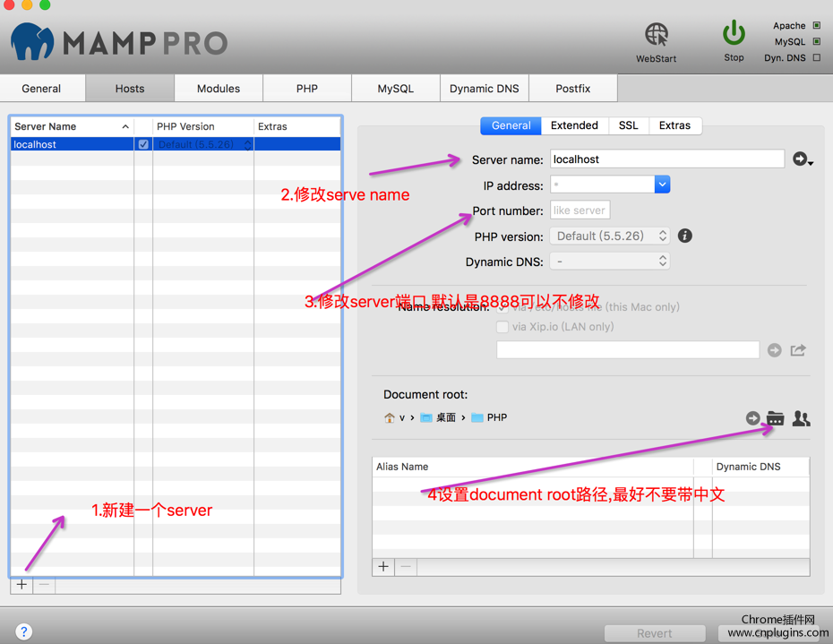
Task: Click the PHP Version column header
Action: pos(203,126)
